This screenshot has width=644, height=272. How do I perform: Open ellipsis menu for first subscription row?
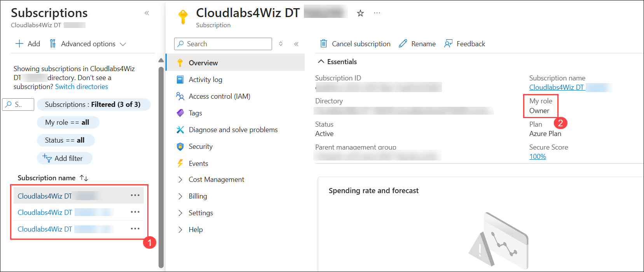[x=135, y=195]
